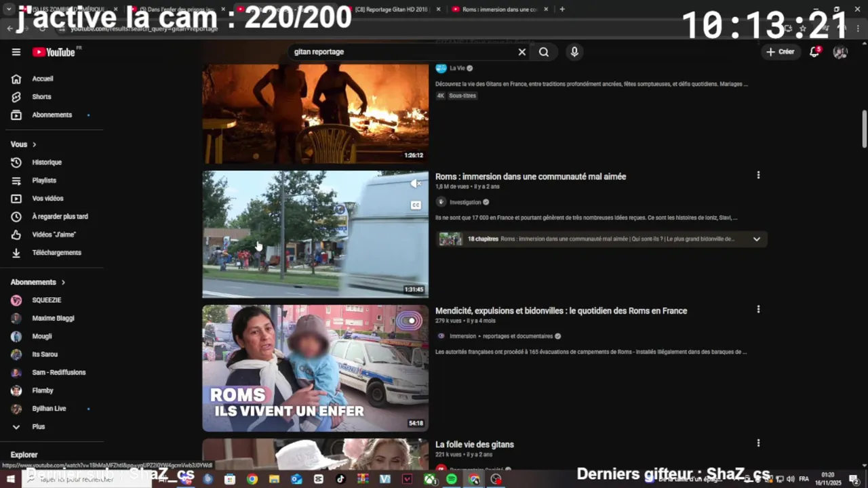
Task: Open options menu for Mendicité expulsions video
Action: coord(758,309)
